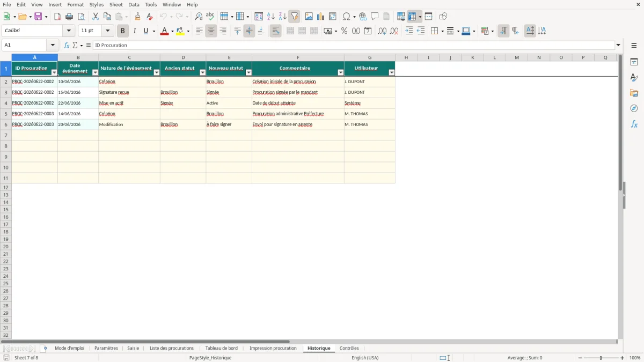Screen dimensions: 644x362
Task: Define the print area
Action: (x=401, y=17)
